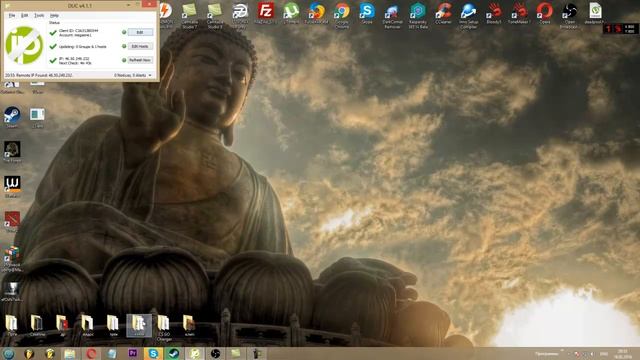Open FileZilla desktop shortcut
The height and width of the screenshot is (360, 640).
coord(266,13)
